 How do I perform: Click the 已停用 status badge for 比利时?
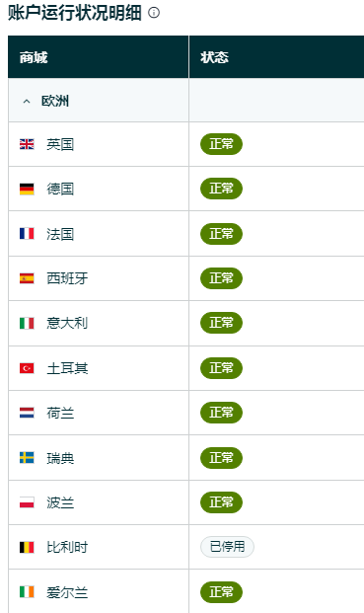[x=227, y=547]
